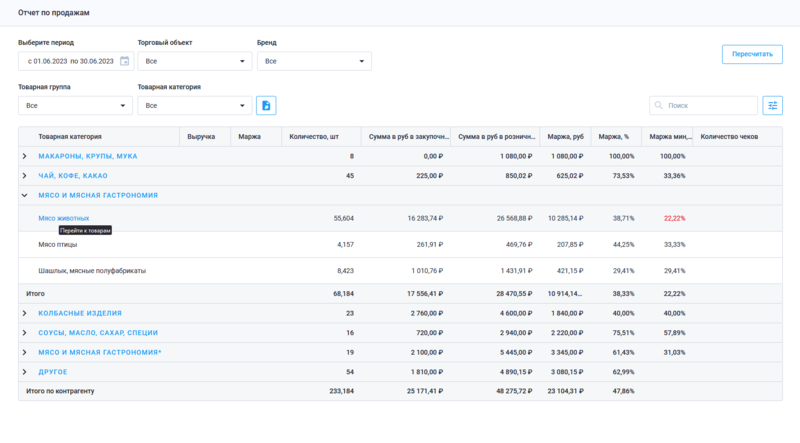Open the МЯСО И МЯСНАЯ ГАСТРОНОМИЯ link

[x=98, y=195]
